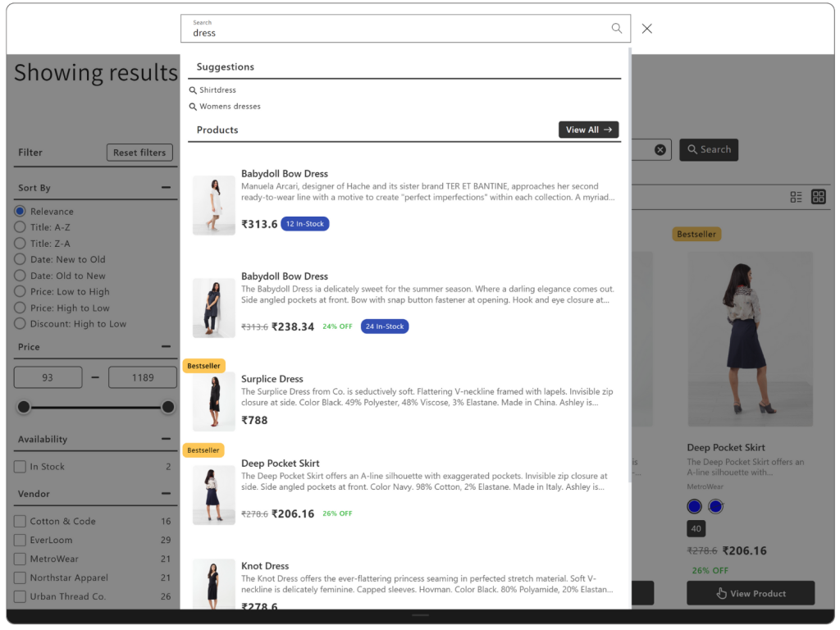Choose the Womens dresses suggestion
840x630 pixels.
click(x=230, y=107)
